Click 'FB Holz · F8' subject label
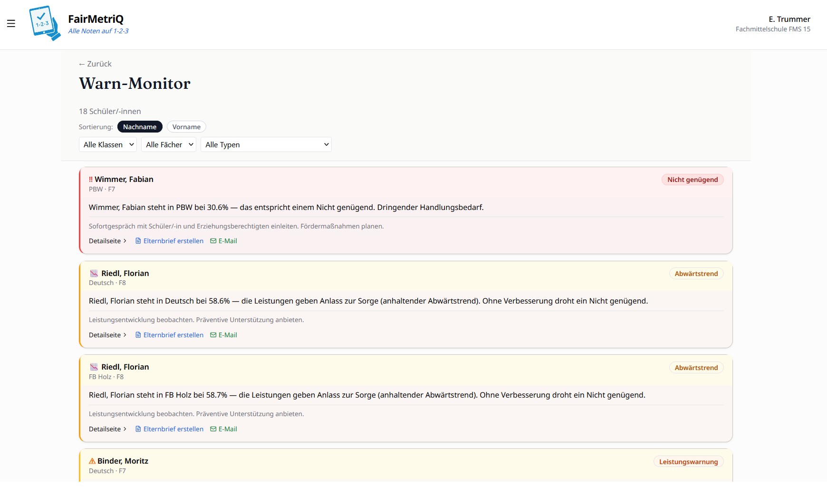Screen dimensions: 827x504 [x=106, y=377]
